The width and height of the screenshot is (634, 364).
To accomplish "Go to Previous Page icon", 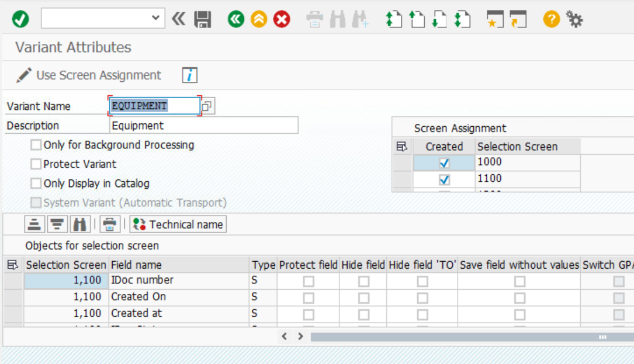I will click(417, 19).
